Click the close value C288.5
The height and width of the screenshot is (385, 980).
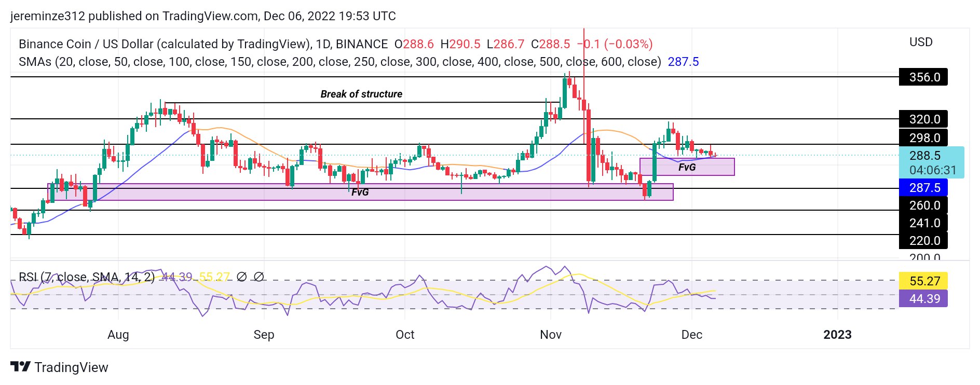[550, 44]
